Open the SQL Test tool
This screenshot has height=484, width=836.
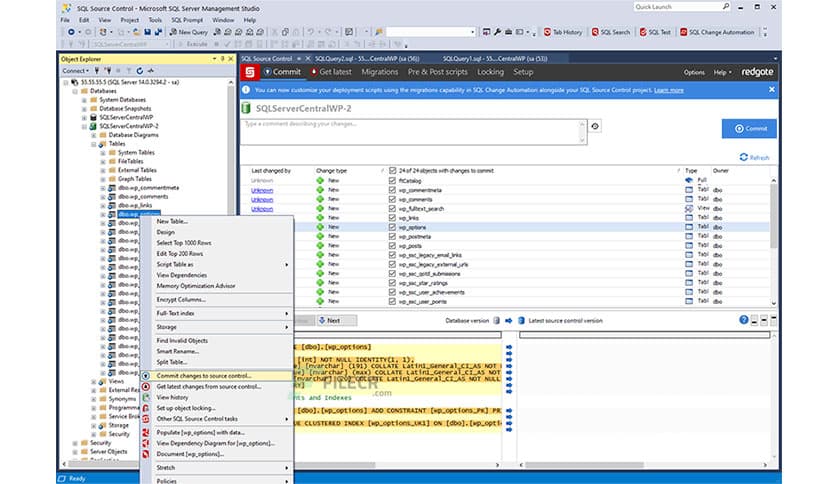(x=655, y=32)
